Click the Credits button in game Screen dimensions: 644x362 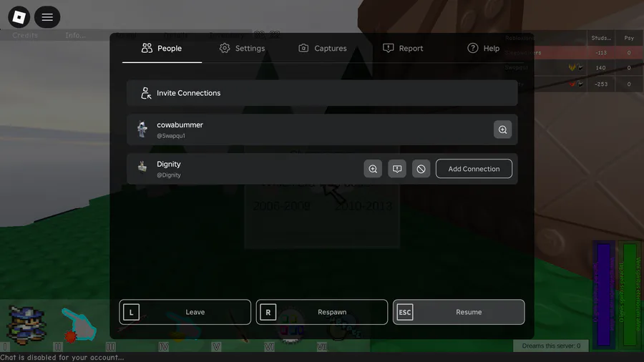tap(25, 35)
